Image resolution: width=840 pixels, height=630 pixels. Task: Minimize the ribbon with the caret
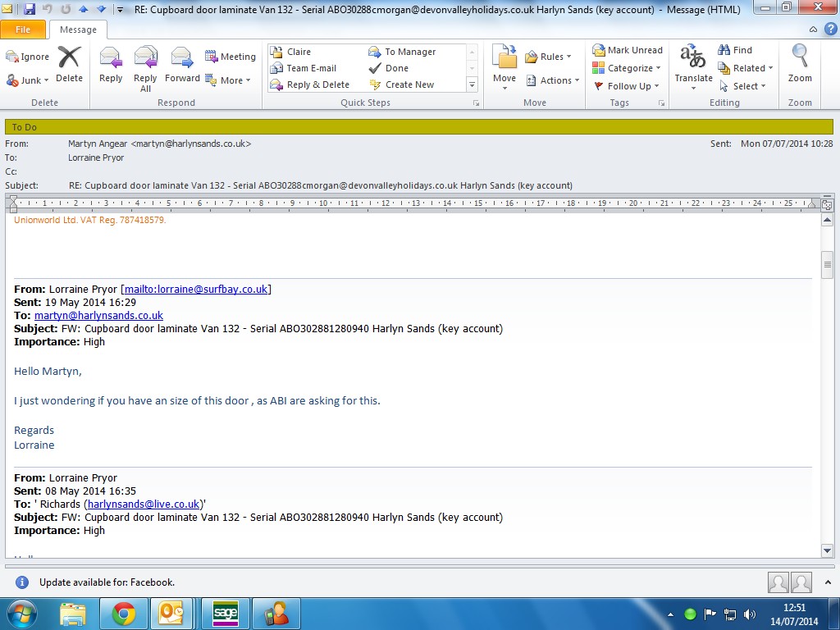point(813,30)
